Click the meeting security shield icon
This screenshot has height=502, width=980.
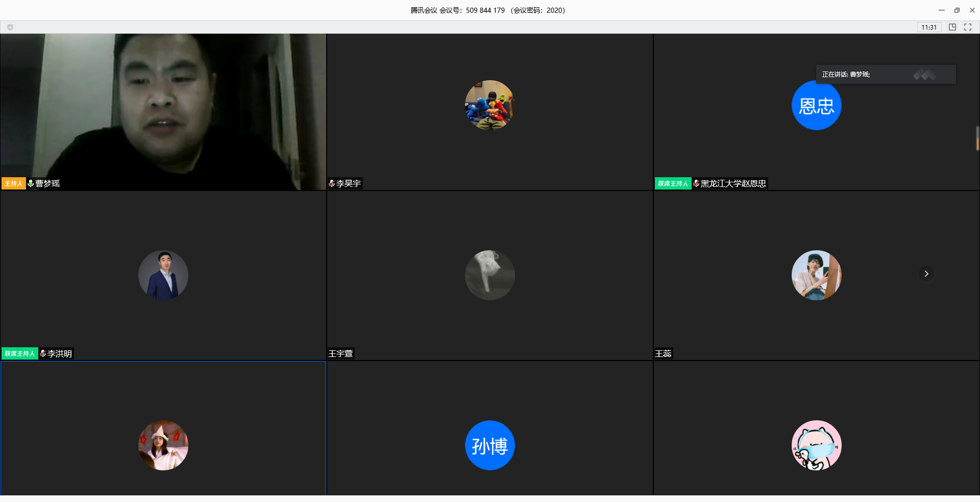[x=10, y=27]
